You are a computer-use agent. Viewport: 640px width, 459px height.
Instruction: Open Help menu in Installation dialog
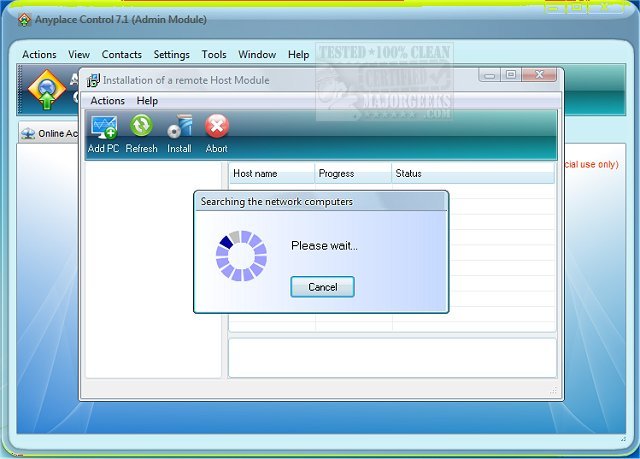pyautogui.click(x=147, y=100)
